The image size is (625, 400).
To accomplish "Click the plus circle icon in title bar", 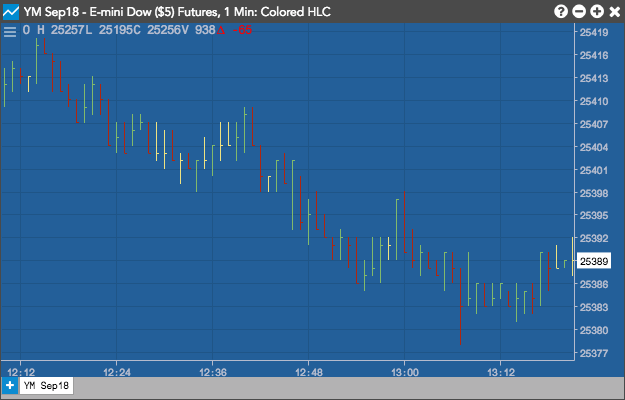I will pos(597,12).
